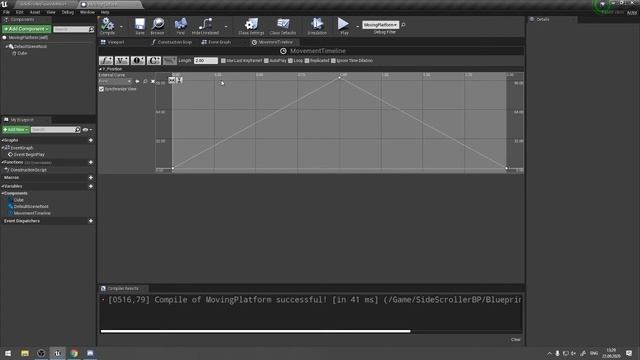Play the level from toolbar

pyautogui.click(x=344, y=26)
